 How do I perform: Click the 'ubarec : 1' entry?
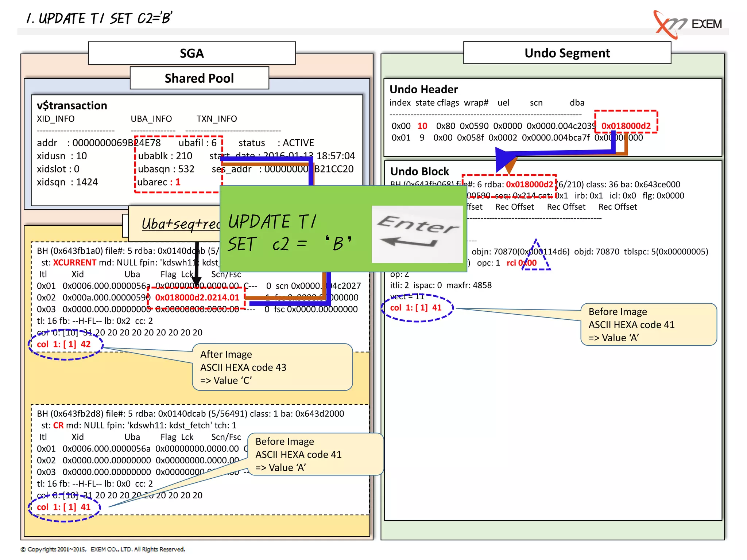159,182
